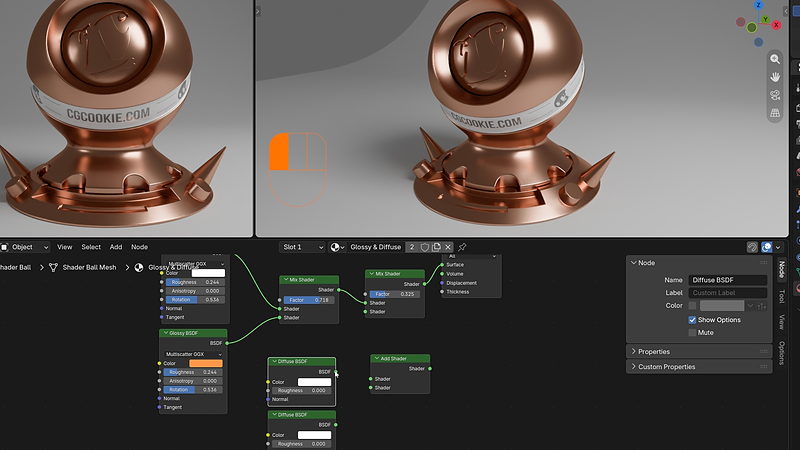Click the Shader output socket of Add Shader

pos(430,368)
